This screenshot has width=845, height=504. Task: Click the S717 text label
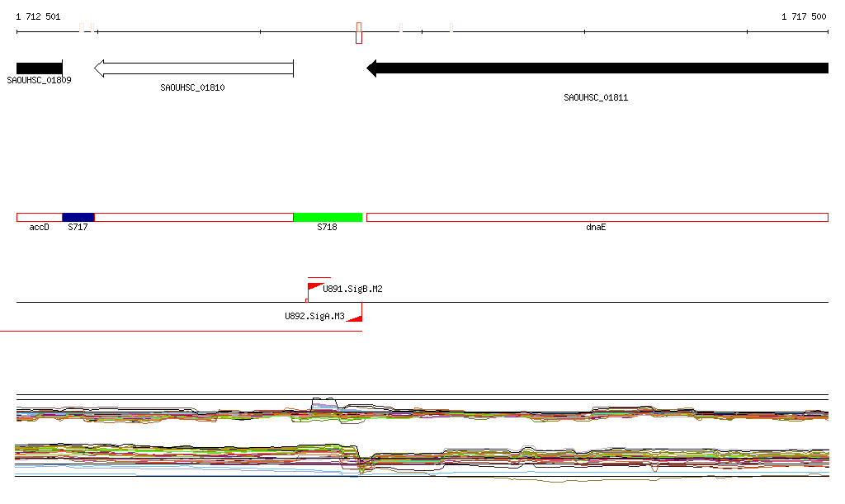pos(78,227)
